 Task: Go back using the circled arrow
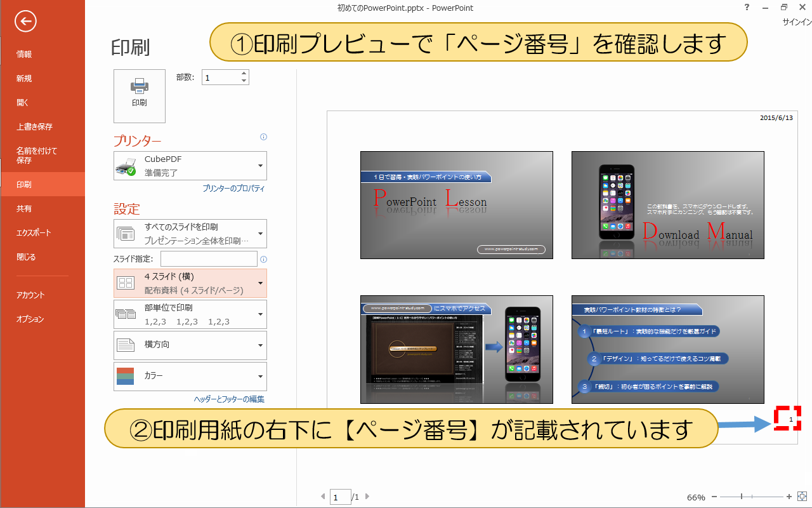(25, 22)
